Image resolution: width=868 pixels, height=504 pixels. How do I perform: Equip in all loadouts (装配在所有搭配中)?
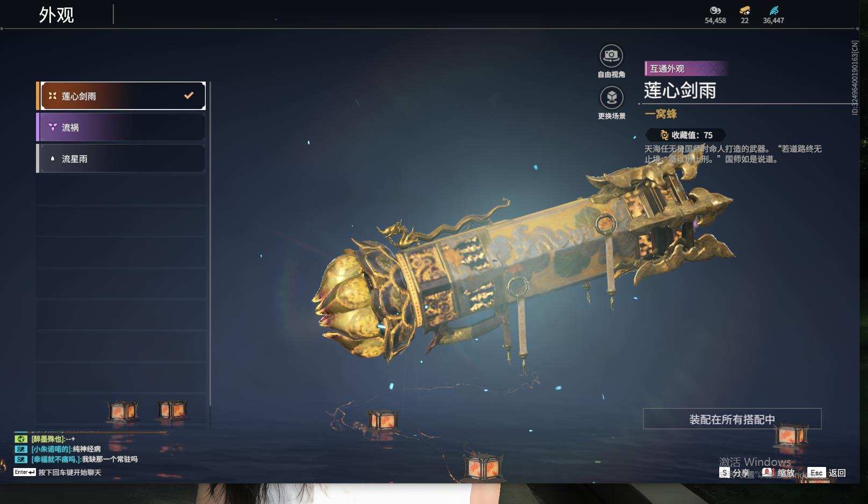pyautogui.click(x=732, y=419)
